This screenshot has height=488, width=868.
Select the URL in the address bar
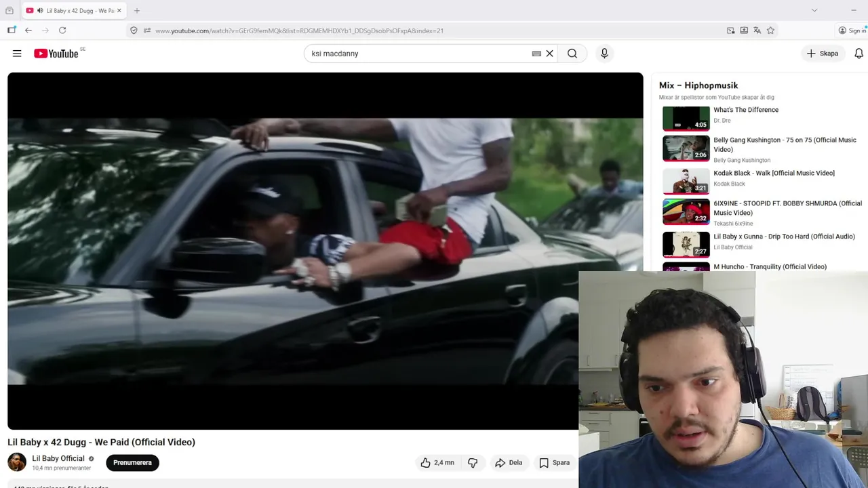click(299, 30)
